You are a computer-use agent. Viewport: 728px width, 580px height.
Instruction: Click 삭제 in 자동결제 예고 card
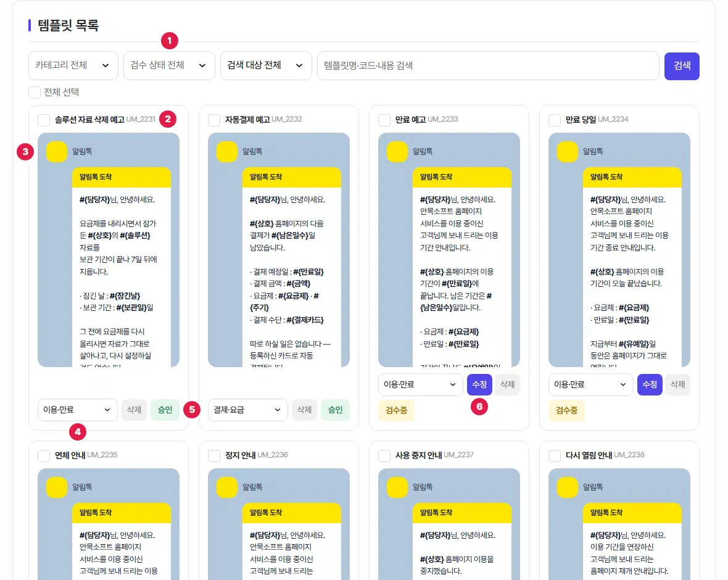tap(305, 410)
